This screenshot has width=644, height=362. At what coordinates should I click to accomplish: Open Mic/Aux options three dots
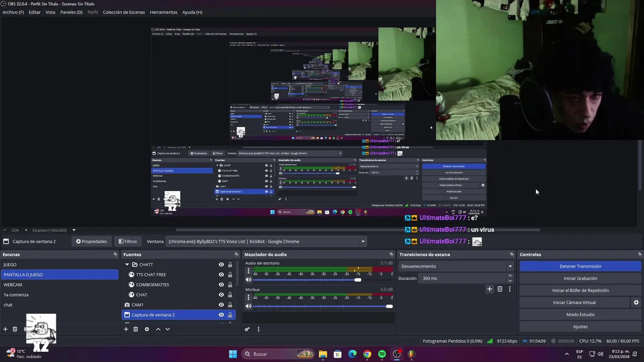(x=248, y=298)
